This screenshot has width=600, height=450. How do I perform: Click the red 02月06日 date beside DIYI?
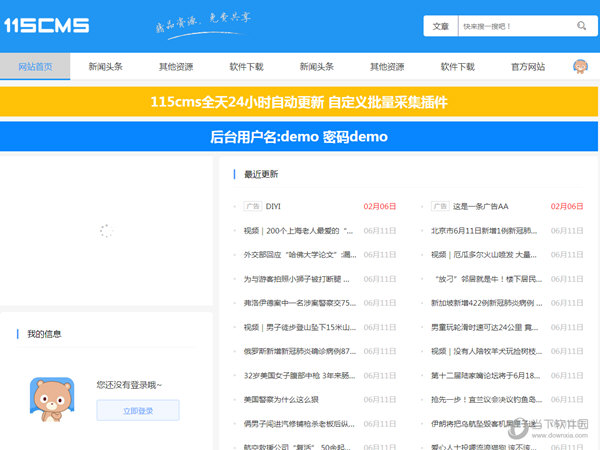380,207
